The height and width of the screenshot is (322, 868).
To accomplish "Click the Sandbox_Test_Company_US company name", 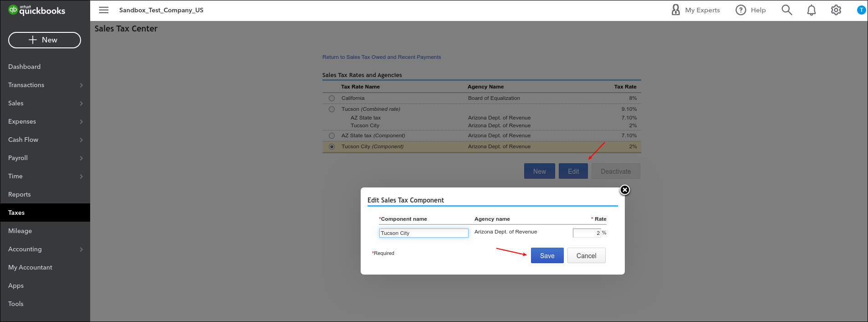I will coord(161,10).
